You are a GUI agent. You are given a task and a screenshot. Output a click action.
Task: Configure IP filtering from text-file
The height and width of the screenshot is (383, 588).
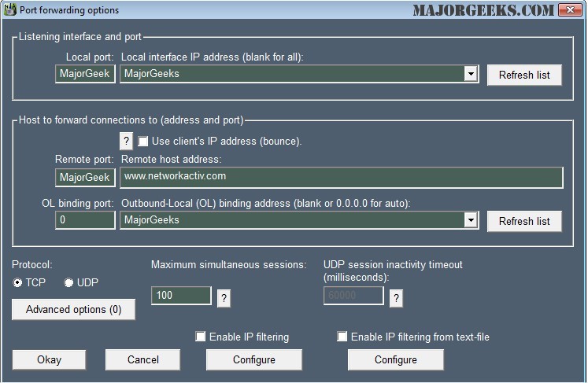point(396,359)
